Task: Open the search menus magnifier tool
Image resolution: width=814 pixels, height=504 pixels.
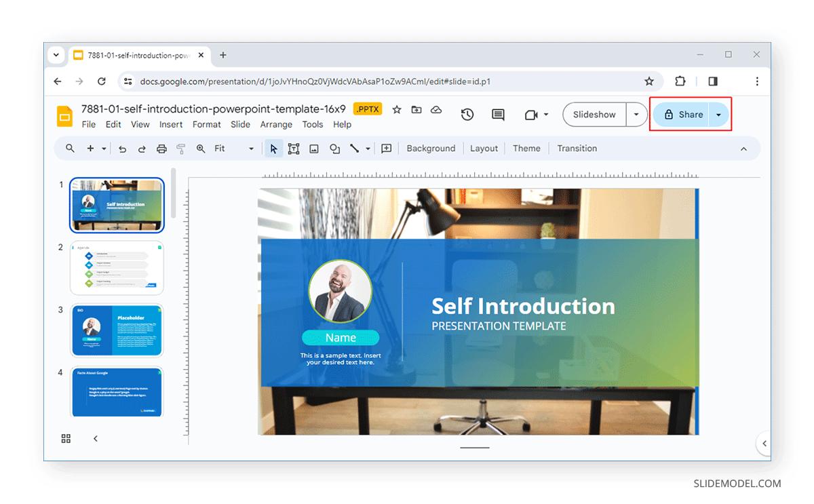Action: [70, 149]
